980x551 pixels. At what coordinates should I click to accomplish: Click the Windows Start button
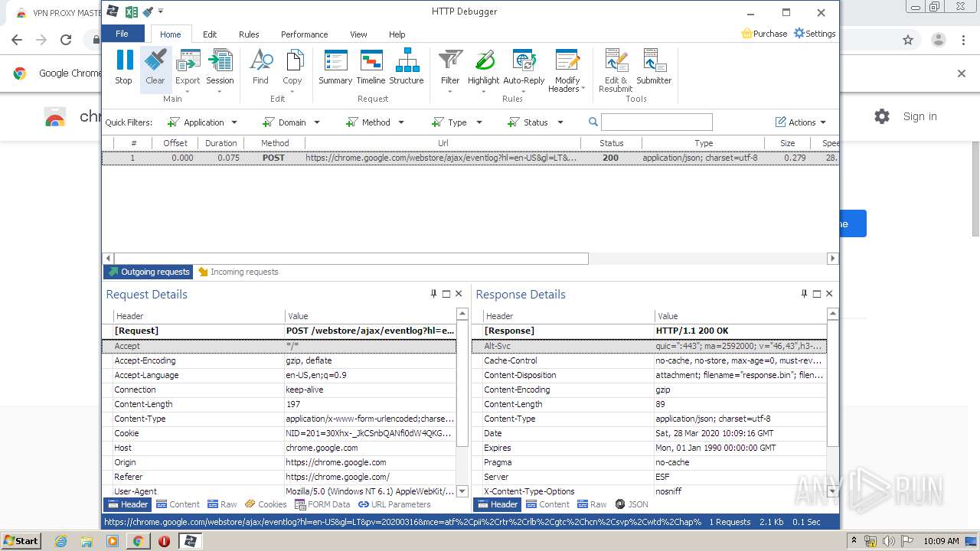(x=21, y=540)
